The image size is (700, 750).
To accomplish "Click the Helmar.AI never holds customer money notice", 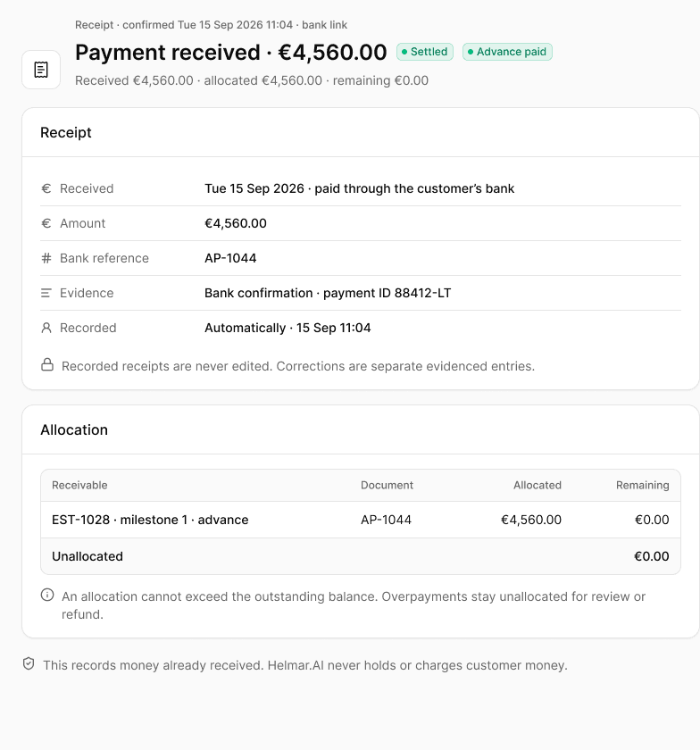I will coord(305,666).
